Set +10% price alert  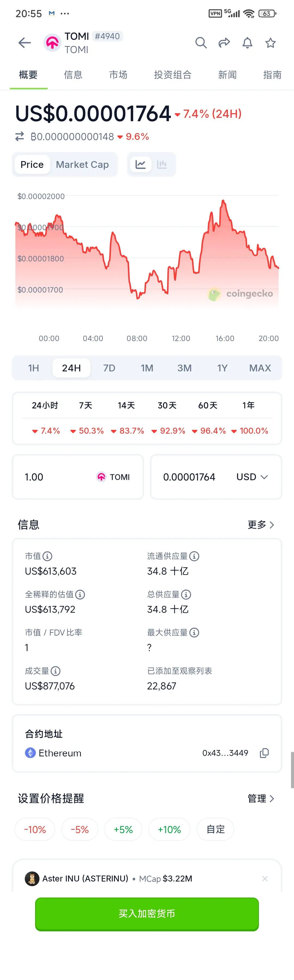[x=169, y=829]
